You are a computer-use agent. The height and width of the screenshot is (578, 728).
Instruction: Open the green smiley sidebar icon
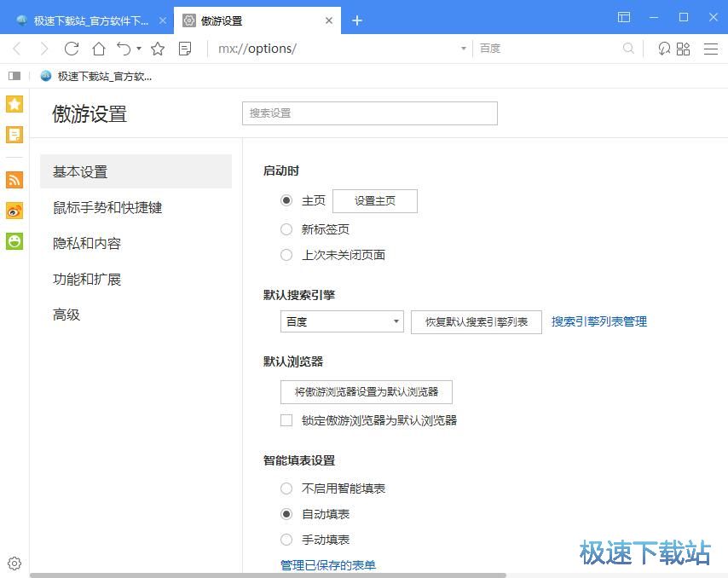pyautogui.click(x=14, y=241)
